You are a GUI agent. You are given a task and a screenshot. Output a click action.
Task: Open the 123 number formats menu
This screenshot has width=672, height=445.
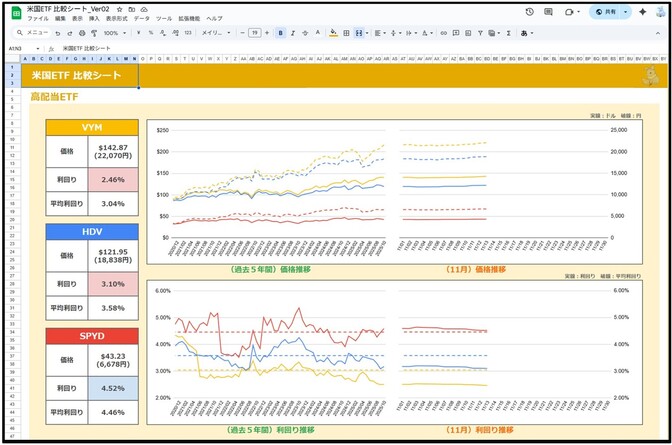pyautogui.click(x=188, y=33)
